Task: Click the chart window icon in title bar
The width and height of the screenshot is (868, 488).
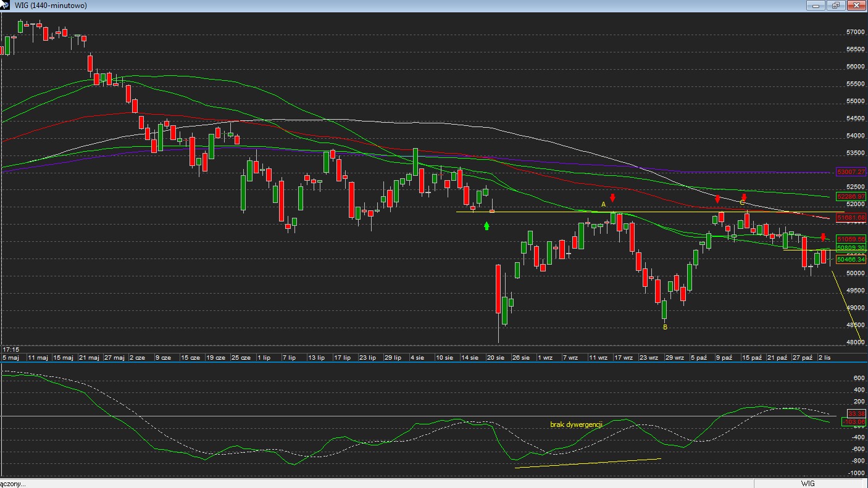Action: tap(6, 5)
